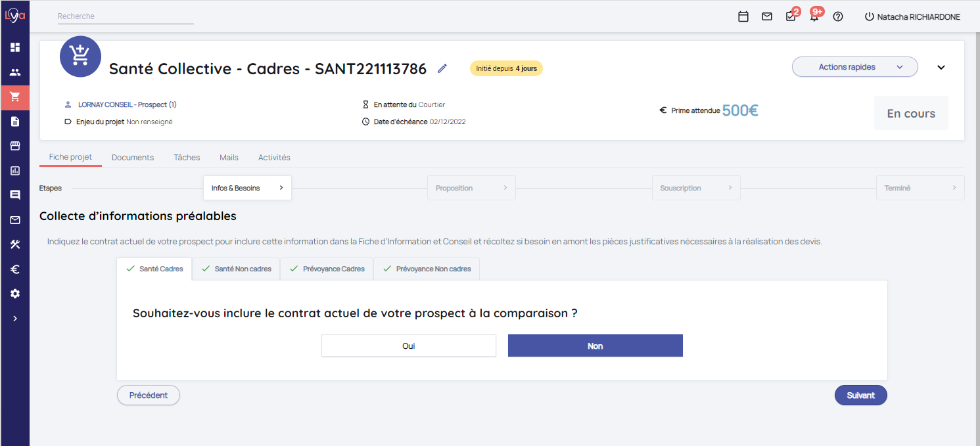Go to the Proposition step
980x446 pixels.
[471, 188]
